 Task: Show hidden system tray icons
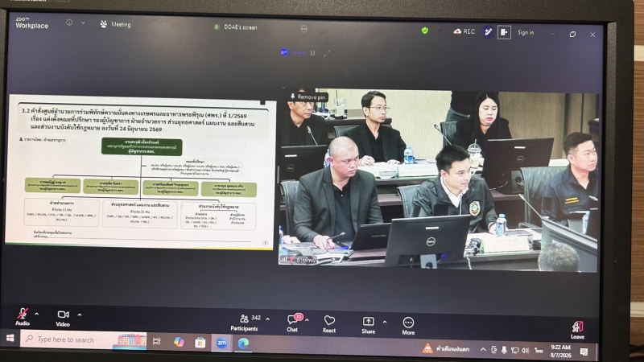click(x=483, y=350)
